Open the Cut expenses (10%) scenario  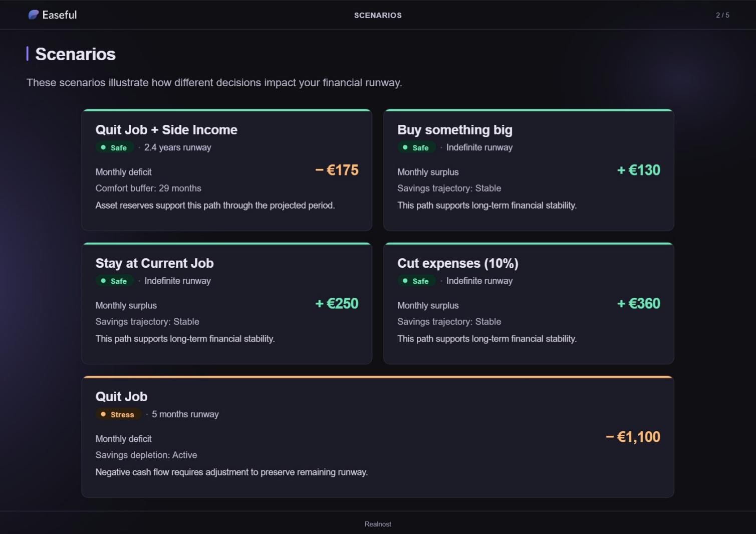pyautogui.click(x=457, y=263)
